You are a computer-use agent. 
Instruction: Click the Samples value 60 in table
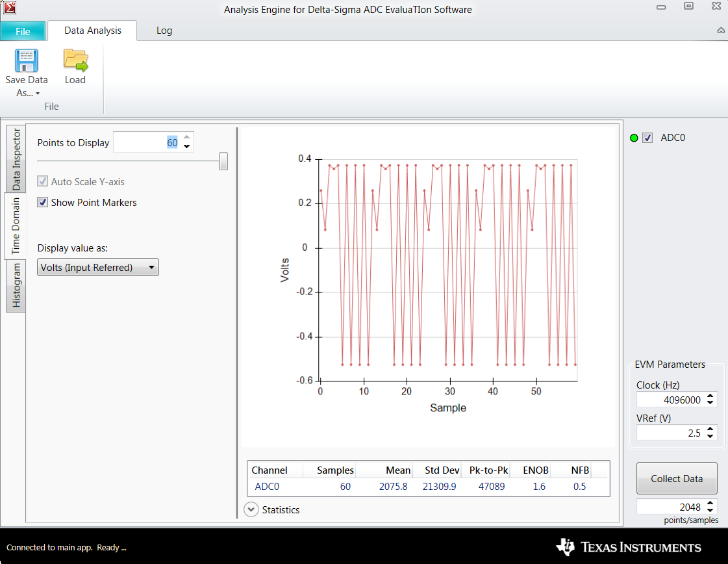click(x=345, y=487)
